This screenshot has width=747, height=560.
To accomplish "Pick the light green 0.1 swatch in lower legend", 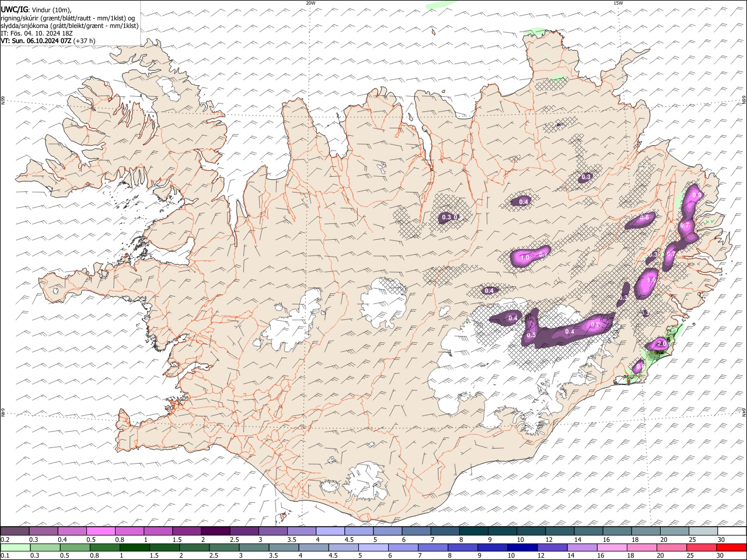I will tap(15, 548).
